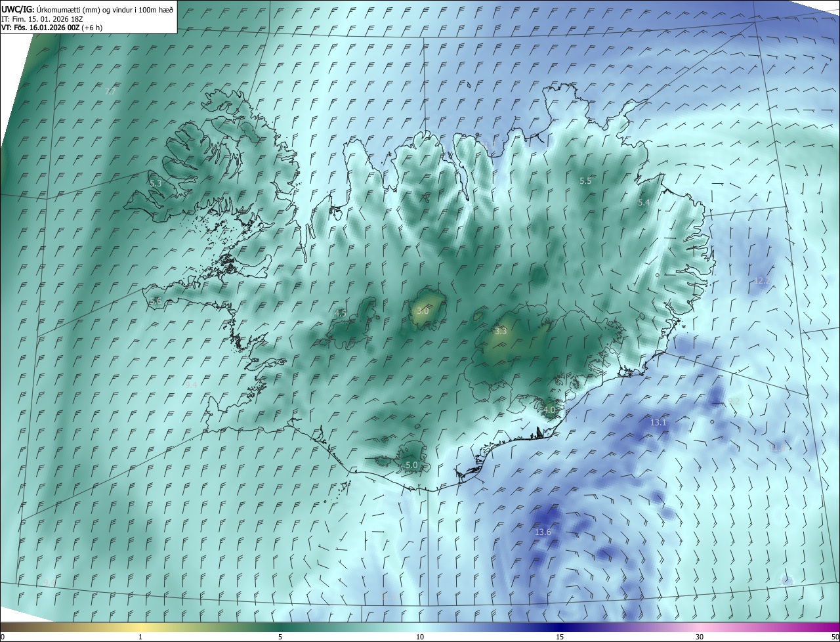Click the colorbar tick labeled 30
840x642 pixels.
[x=700, y=637]
